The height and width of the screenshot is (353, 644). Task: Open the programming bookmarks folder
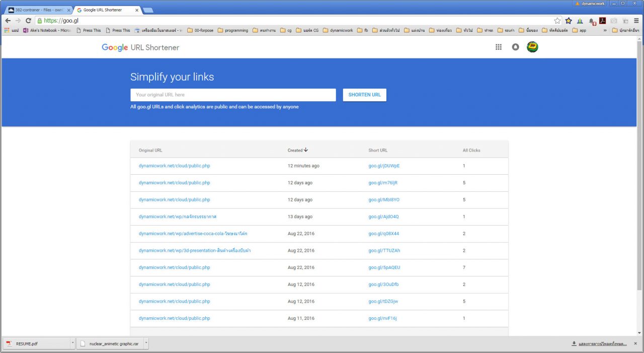[233, 30]
